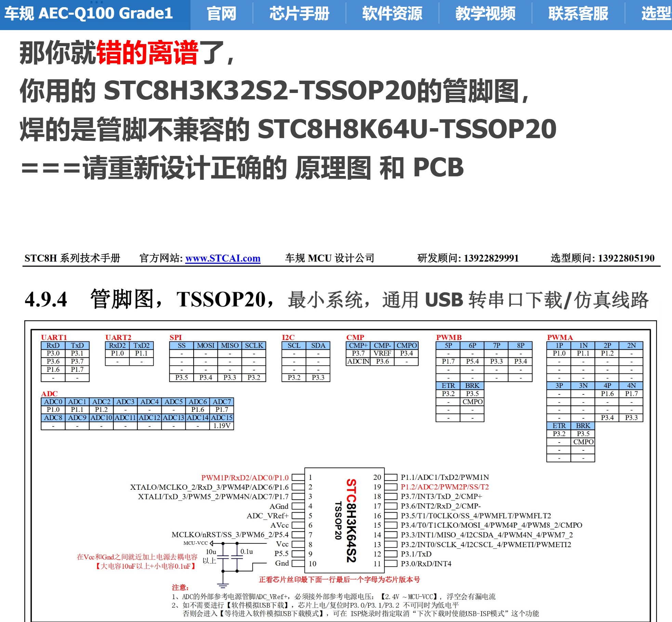Click the UART2 table title
Viewport: 672px width, 622px height.
[118, 337]
